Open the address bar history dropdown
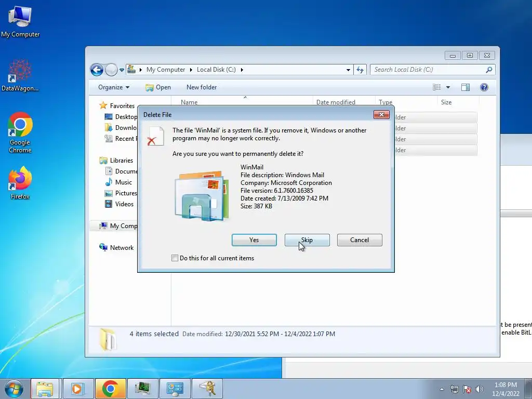Viewport: 532px width, 399px height. pos(348,70)
